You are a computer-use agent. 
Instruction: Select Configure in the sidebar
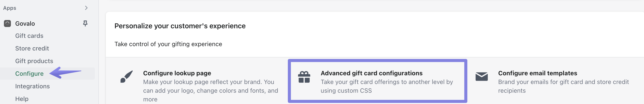point(29,74)
